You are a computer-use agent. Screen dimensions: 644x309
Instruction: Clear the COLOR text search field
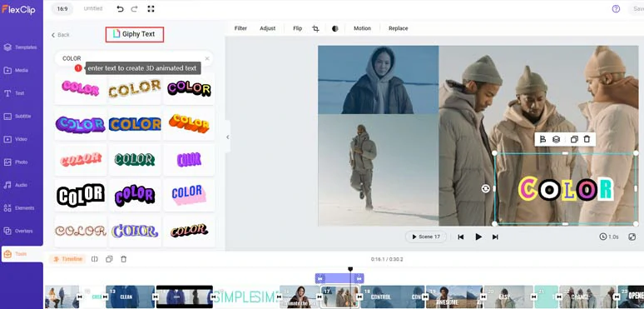tap(207, 58)
